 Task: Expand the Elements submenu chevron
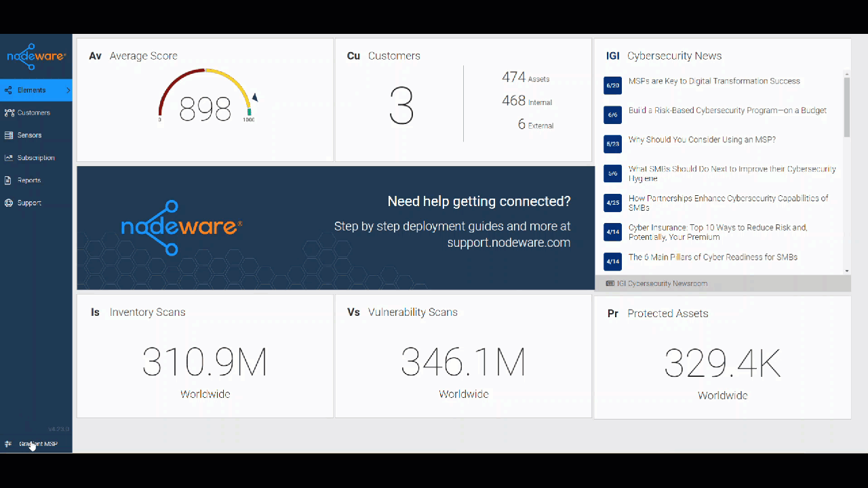67,89
